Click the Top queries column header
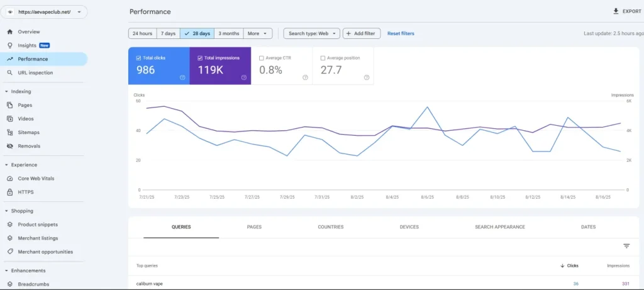Viewport: 644px width, 290px height. tap(147, 265)
